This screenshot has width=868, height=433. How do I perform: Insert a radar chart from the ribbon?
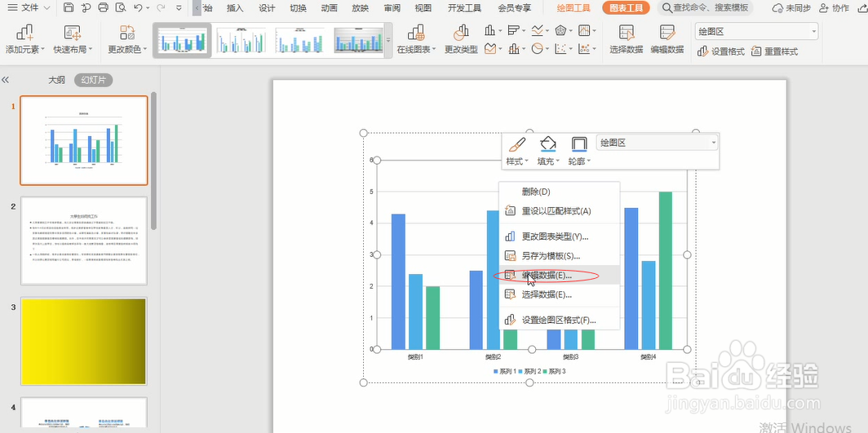560,30
